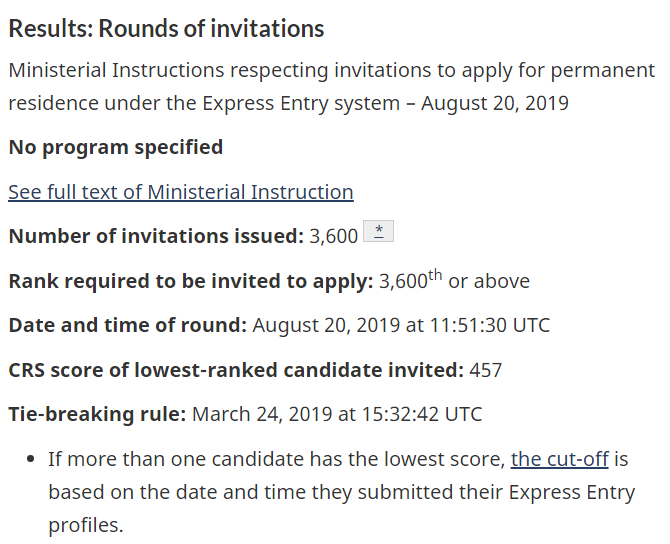Click the word "profiles." ending the bullet
Viewport: 670px width, 544px height.
(x=85, y=525)
